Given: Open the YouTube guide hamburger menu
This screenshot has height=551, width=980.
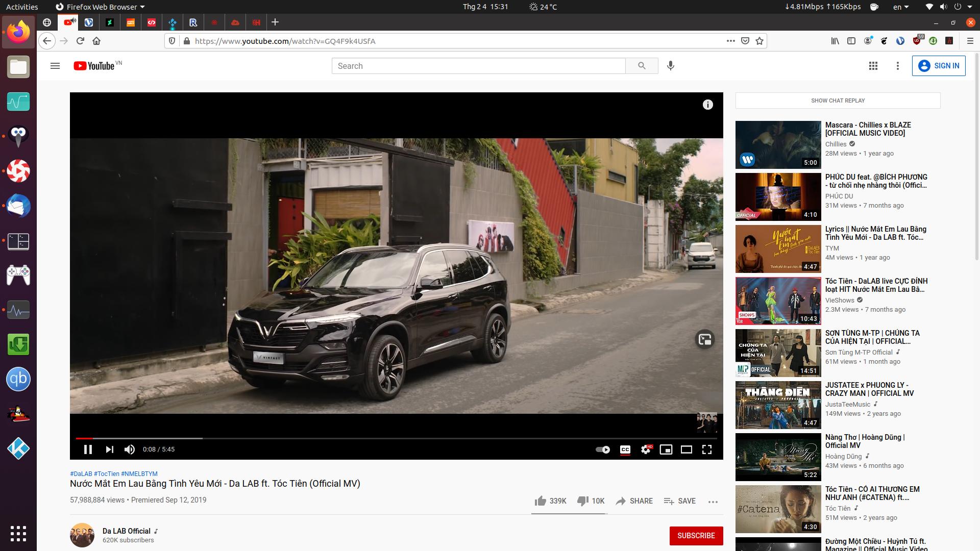Looking at the screenshot, I should [55, 66].
